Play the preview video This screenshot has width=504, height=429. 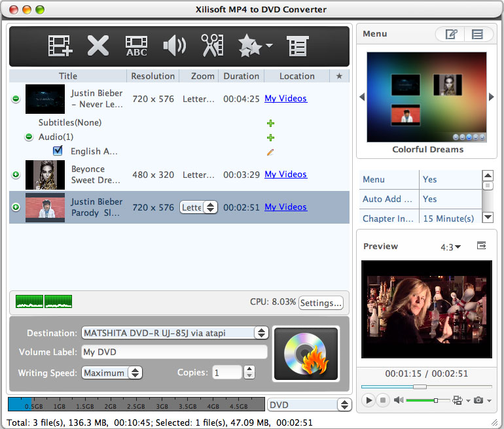click(369, 400)
